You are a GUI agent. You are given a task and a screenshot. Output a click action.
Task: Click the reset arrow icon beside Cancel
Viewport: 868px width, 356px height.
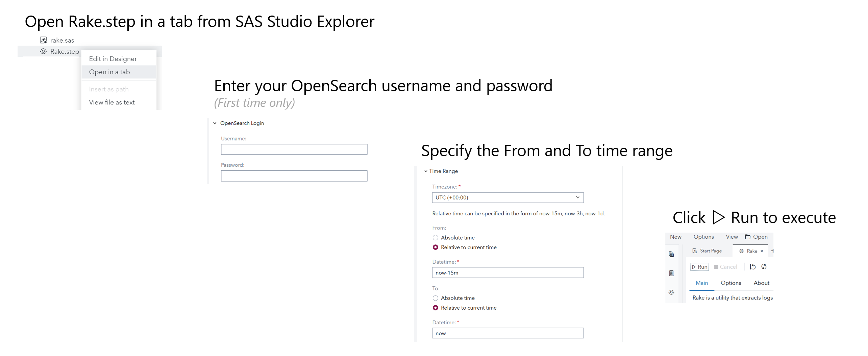pyautogui.click(x=752, y=267)
